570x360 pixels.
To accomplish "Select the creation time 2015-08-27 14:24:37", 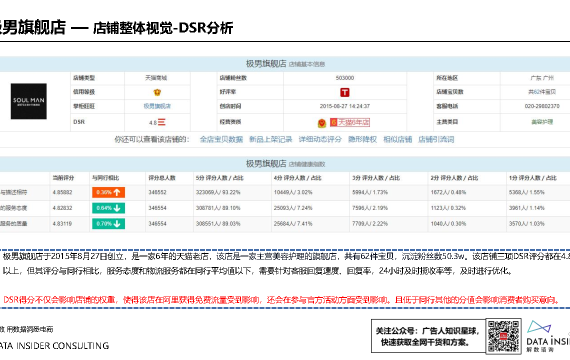I will pos(345,106).
